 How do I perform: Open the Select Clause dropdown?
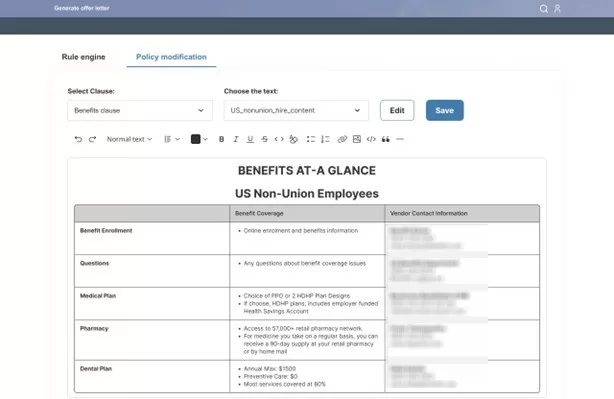point(140,110)
